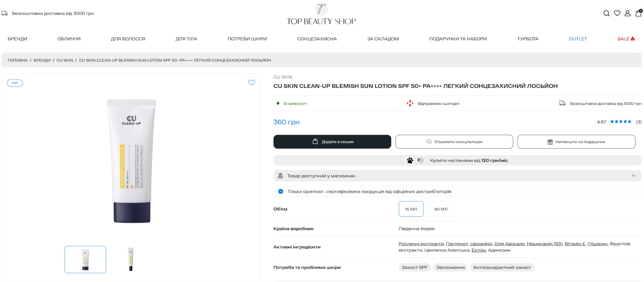The image size is (644, 282).
Task: Open wishlist heart icon in header
Action: (x=617, y=13)
